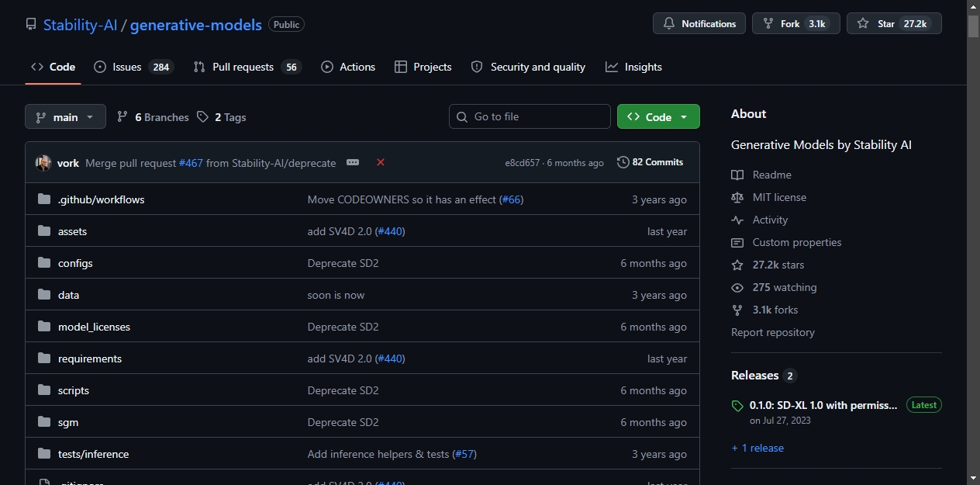Switch to the Code tab
Screen dimensions: 980x485
coord(53,67)
